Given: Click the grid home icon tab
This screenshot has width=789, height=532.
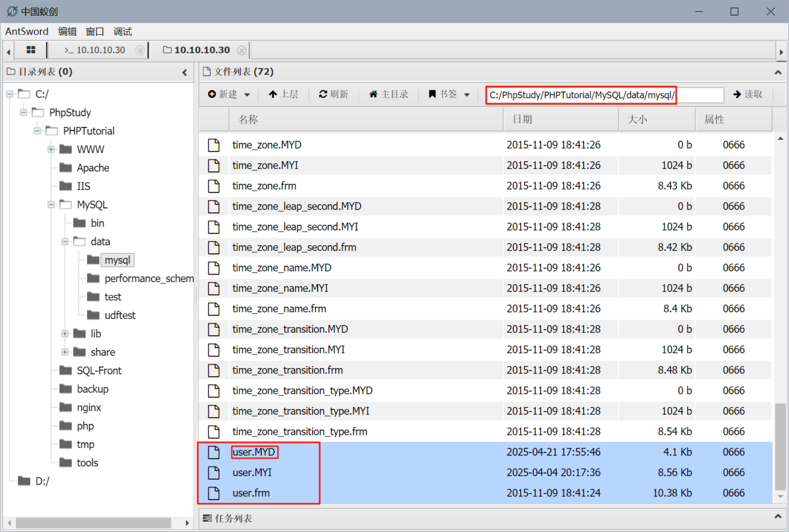Looking at the screenshot, I should pos(31,50).
